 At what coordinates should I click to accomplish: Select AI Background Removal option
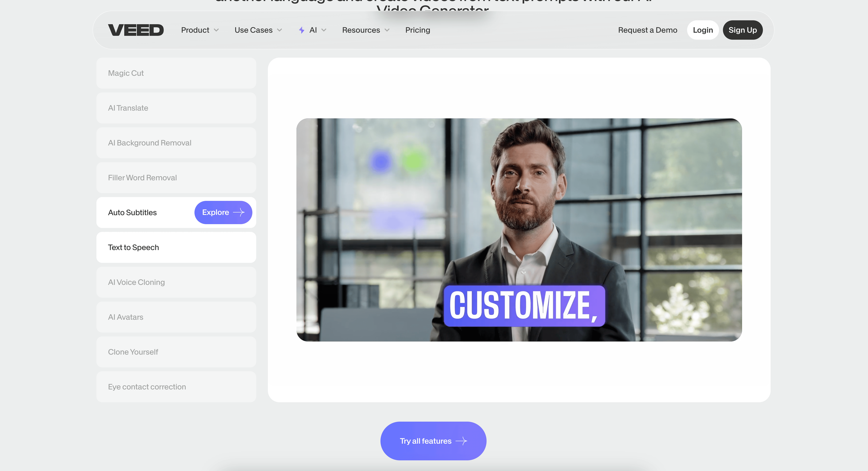pos(176,143)
